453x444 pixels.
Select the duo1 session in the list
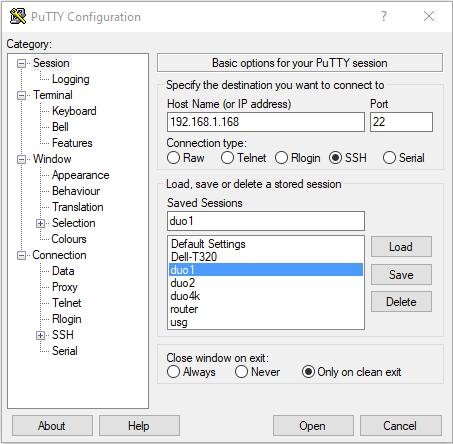pos(266,270)
